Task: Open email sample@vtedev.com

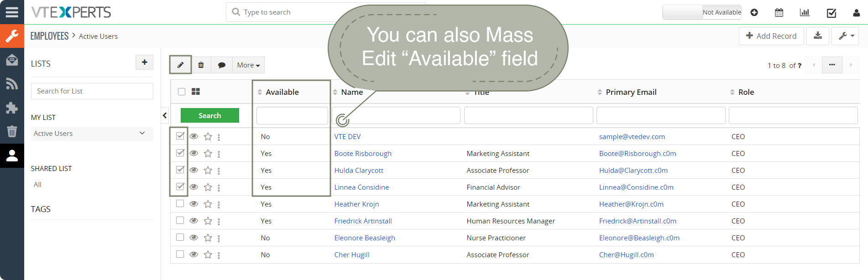Action: (x=632, y=137)
